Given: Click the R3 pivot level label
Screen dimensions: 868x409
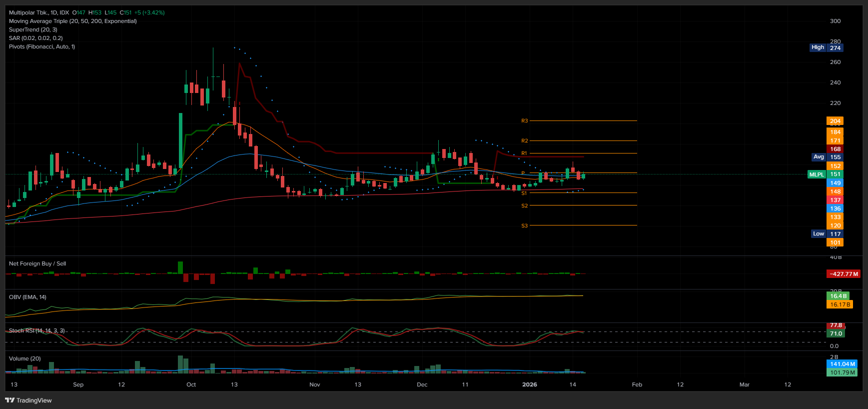Looking at the screenshot, I should coord(524,121).
